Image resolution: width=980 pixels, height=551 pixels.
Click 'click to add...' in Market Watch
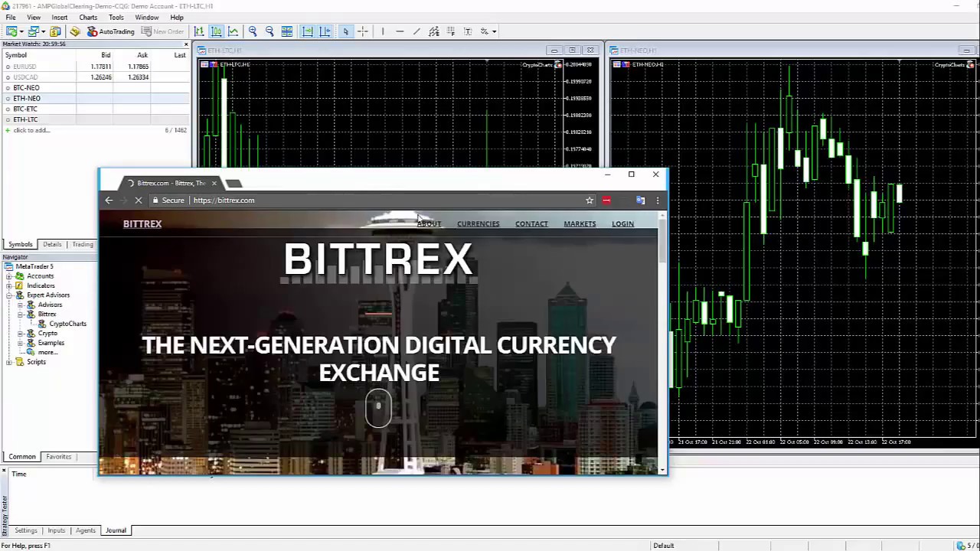click(x=31, y=130)
